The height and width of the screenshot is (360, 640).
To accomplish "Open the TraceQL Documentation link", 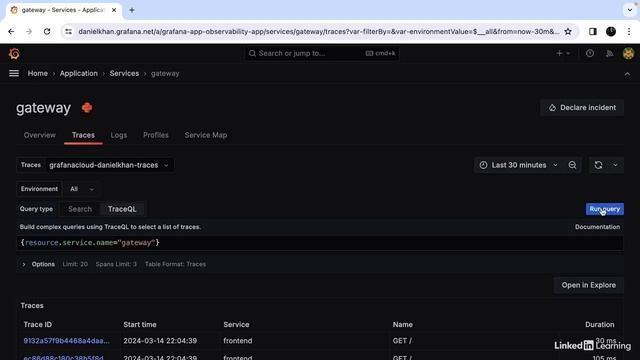I will pos(597,227).
